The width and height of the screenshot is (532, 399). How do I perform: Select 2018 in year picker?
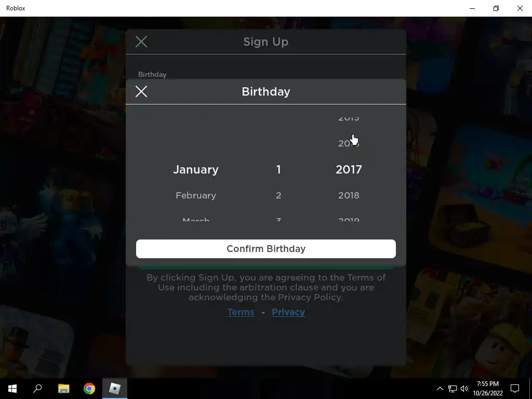[349, 195]
